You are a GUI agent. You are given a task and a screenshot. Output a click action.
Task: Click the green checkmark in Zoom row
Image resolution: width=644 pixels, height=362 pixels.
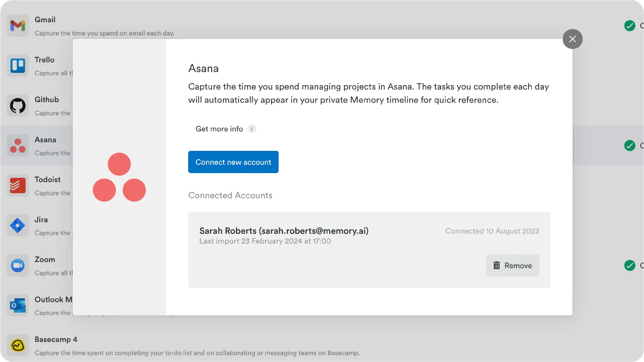[629, 265]
